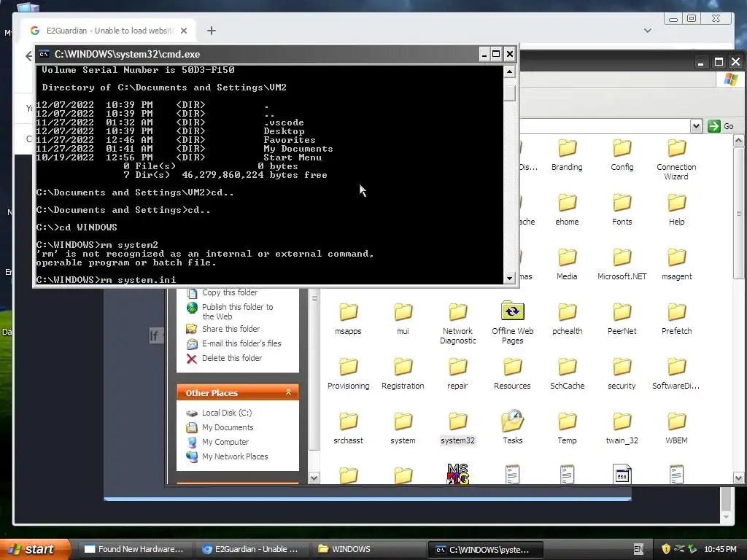Switch to WINDOWS folder taskbar item
This screenshot has width=747, height=560.
(x=368, y=549)
